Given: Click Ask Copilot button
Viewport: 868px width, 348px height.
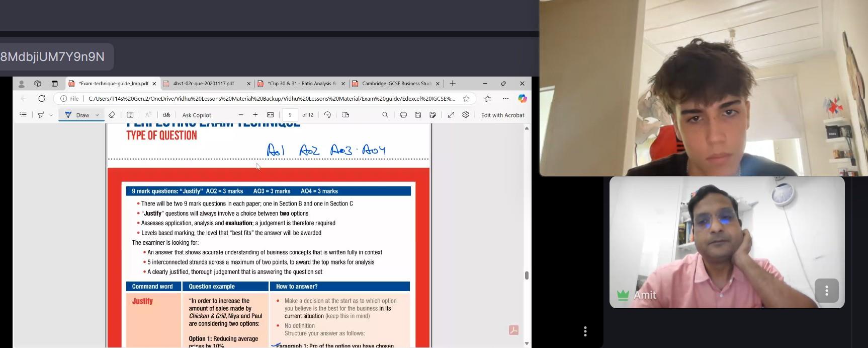Looking at the screenshot, I should pyautogui.click(x=197, y=115).
